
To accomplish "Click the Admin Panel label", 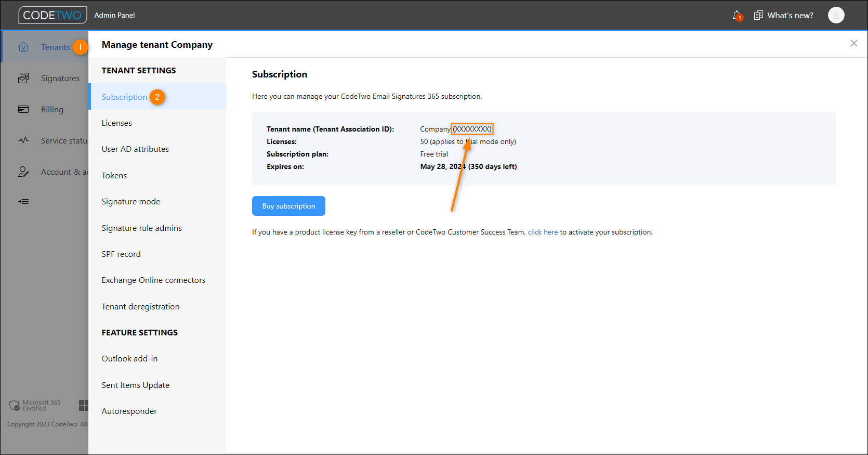I will coord(114,16).
